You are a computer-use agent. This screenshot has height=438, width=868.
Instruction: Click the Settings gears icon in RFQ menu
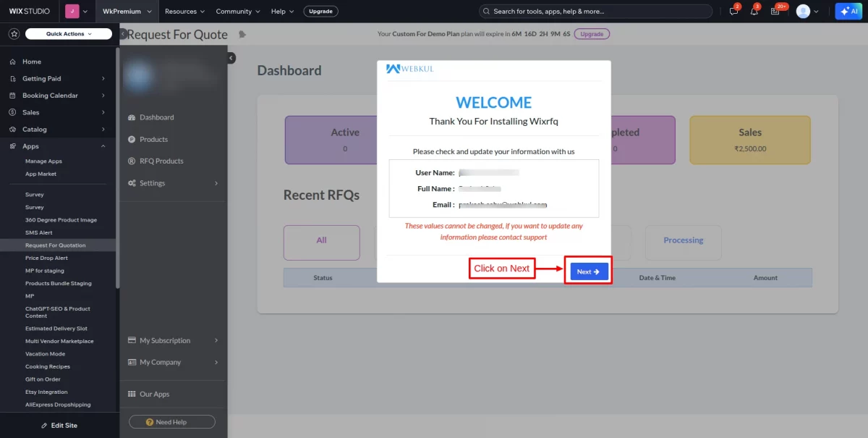point(132,183)
